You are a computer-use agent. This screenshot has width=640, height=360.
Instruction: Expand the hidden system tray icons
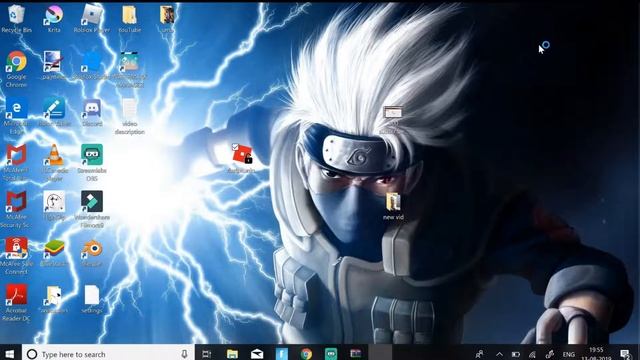499,354
